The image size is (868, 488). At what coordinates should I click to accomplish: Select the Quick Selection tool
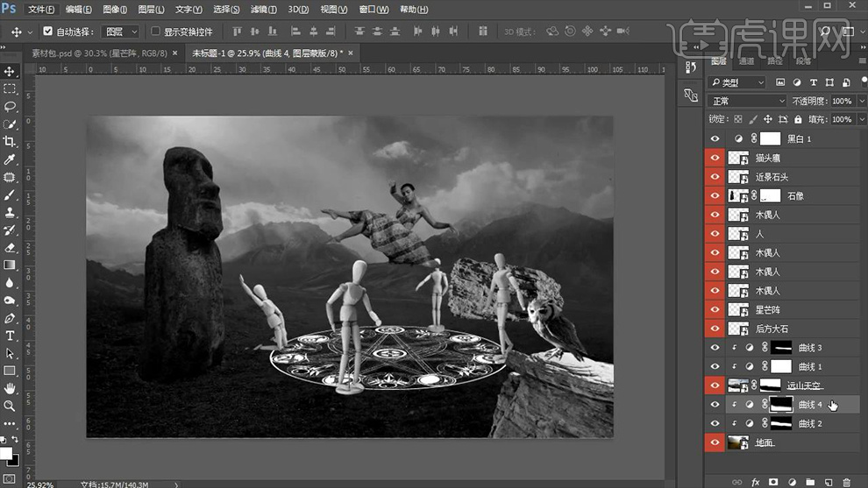pyautogui.click(x=10, y=124)
